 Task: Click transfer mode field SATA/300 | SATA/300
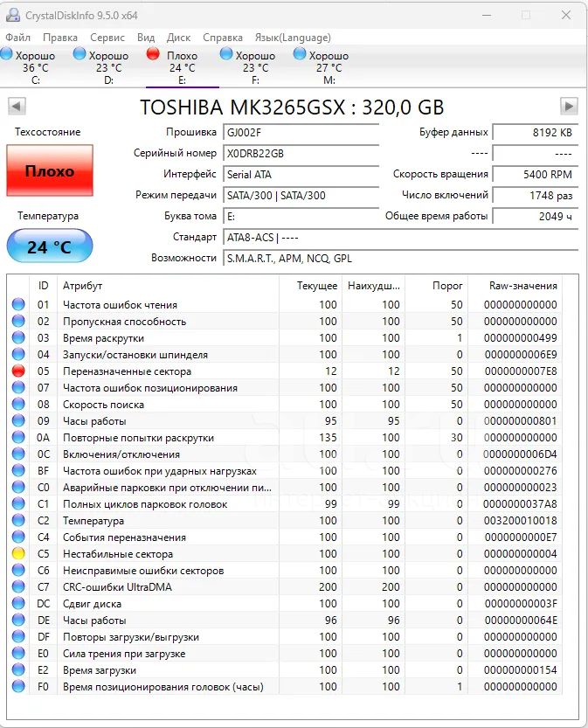[x=301, y=195]
